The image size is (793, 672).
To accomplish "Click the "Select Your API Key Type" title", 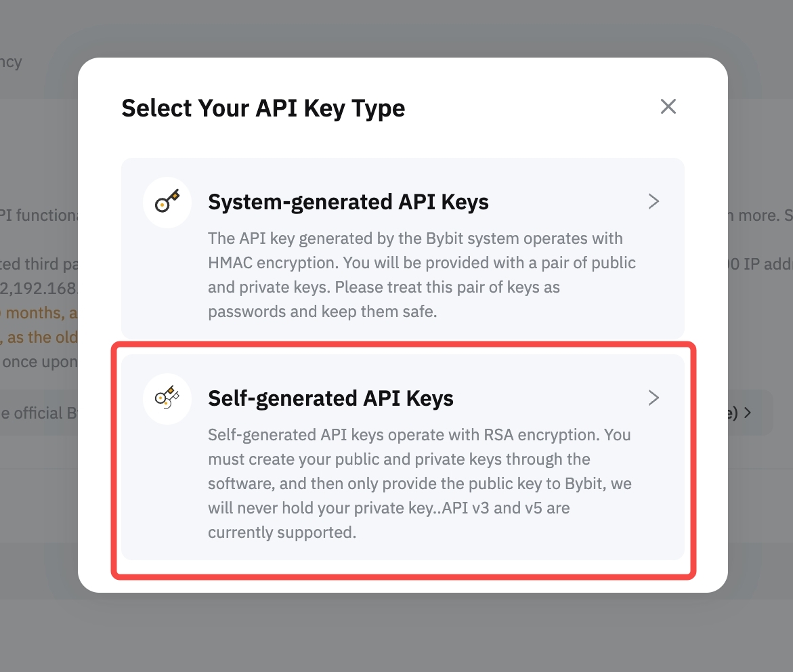I will point(263,108).
